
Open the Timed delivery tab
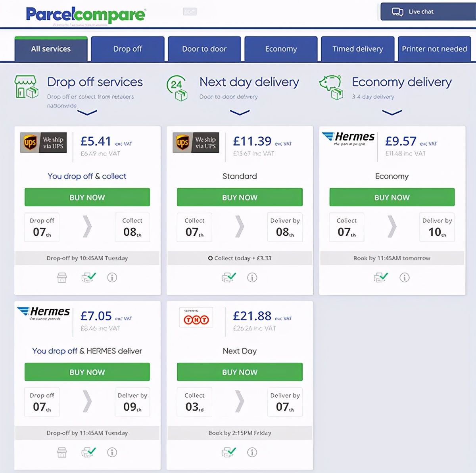click(x=357, y=49)
